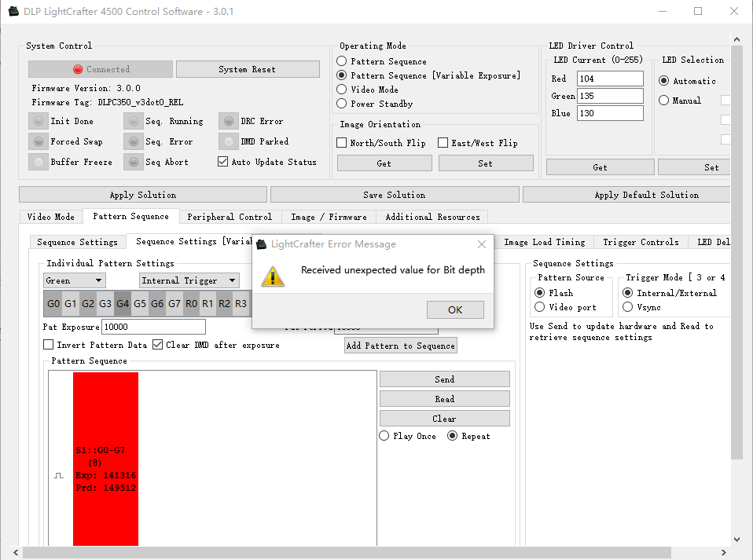Select the R2 pattern bit plane

point(224,304)
